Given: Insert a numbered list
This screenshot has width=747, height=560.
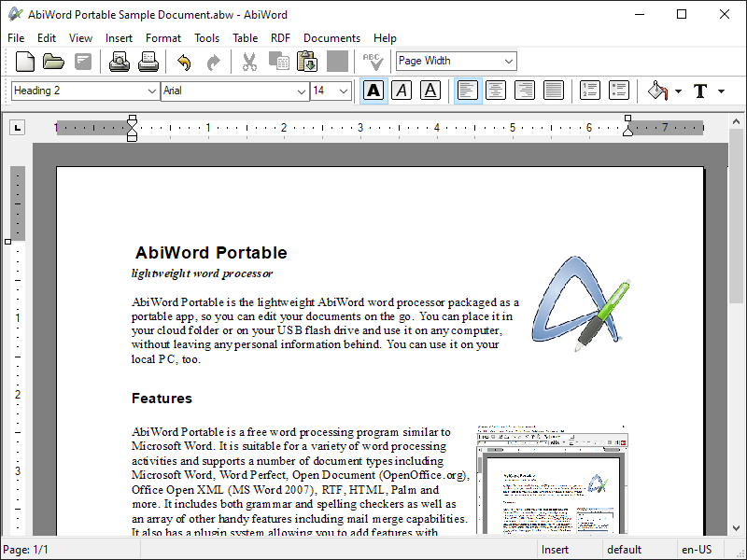Looking at the screenshot, I should click(589, 91).
